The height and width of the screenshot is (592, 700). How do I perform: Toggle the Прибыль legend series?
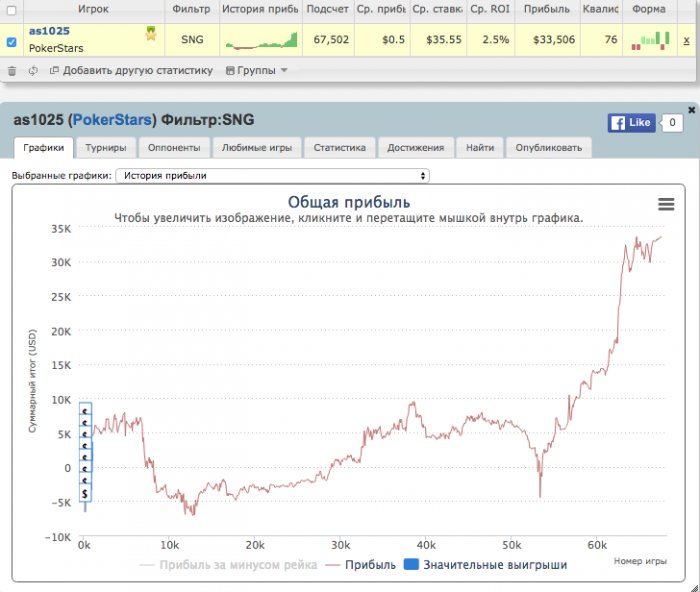pos(360,565)
